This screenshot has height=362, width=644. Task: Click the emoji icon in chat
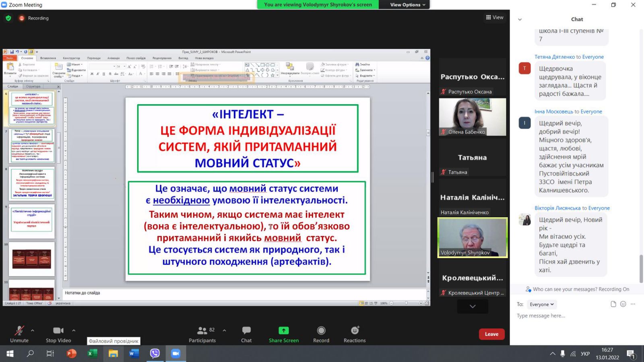(x=623, y=304)
